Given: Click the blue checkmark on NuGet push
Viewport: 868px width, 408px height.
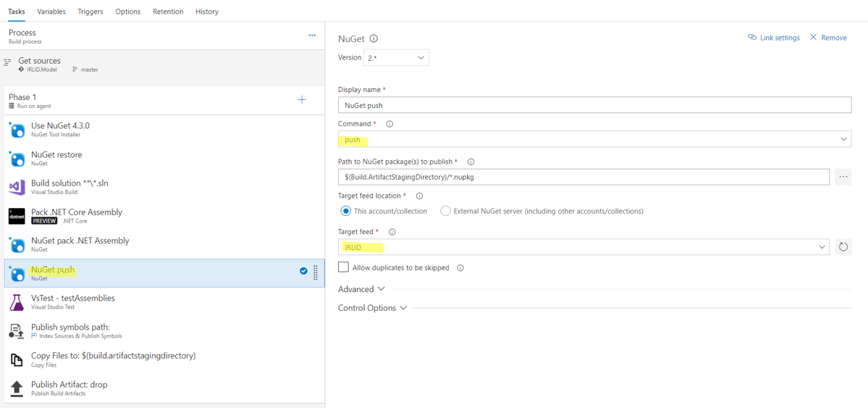Looking at the screenshot, I should coord(303,271).
